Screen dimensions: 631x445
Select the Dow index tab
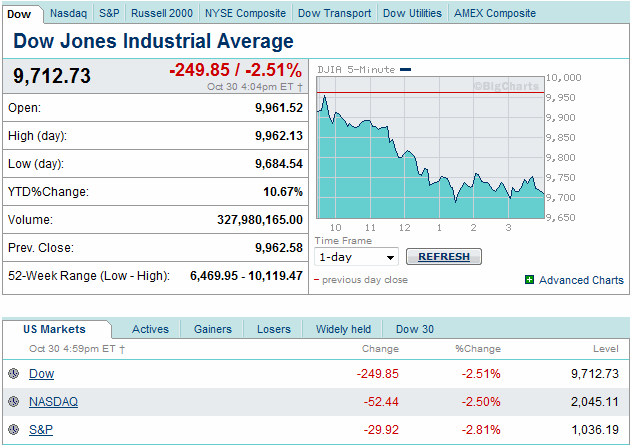tap(19, 14)
